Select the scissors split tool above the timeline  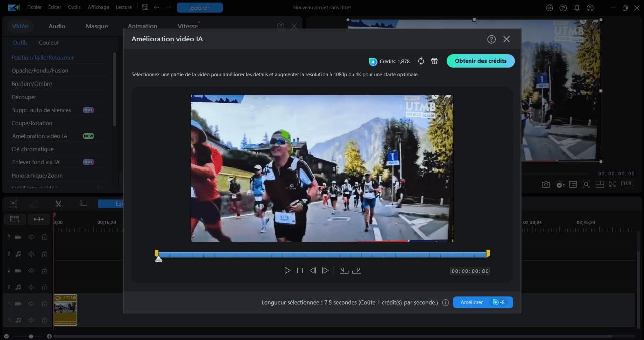click(58, 204)
